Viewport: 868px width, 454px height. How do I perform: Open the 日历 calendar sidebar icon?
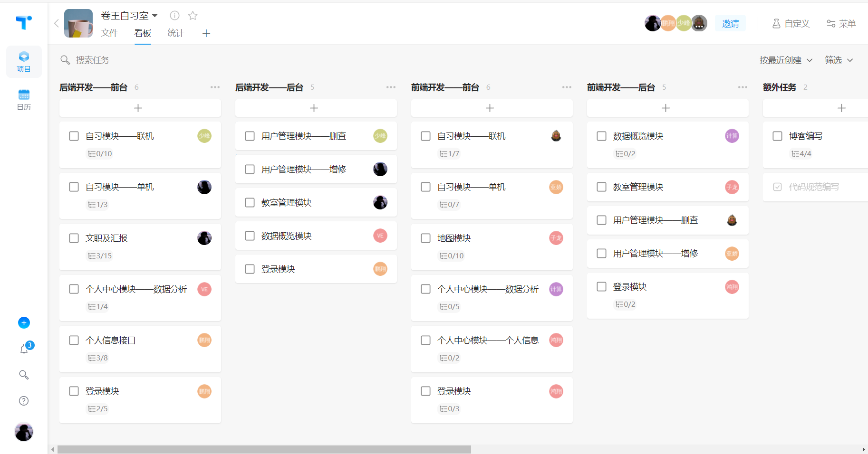tap(24, 100)
